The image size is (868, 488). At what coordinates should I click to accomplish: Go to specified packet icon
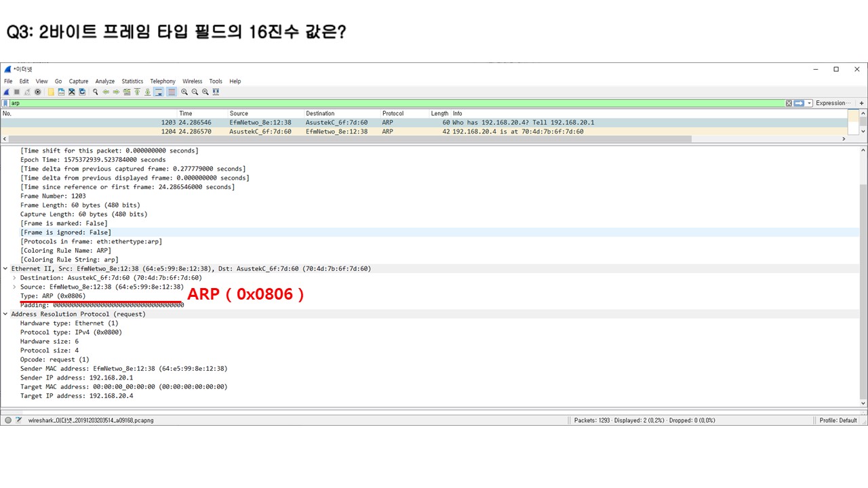point(127,91)
